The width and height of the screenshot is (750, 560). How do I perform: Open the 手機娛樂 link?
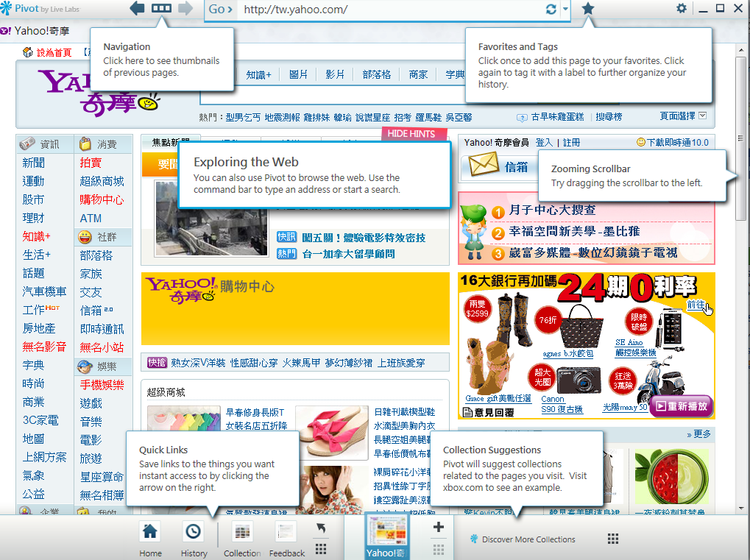click(102, 384)
